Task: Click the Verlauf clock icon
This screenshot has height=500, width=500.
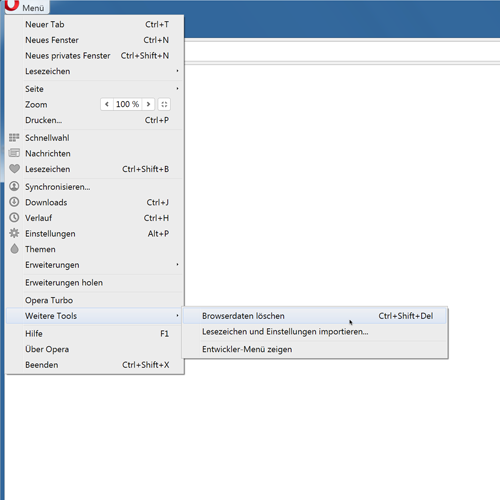Action: point(14,217)
